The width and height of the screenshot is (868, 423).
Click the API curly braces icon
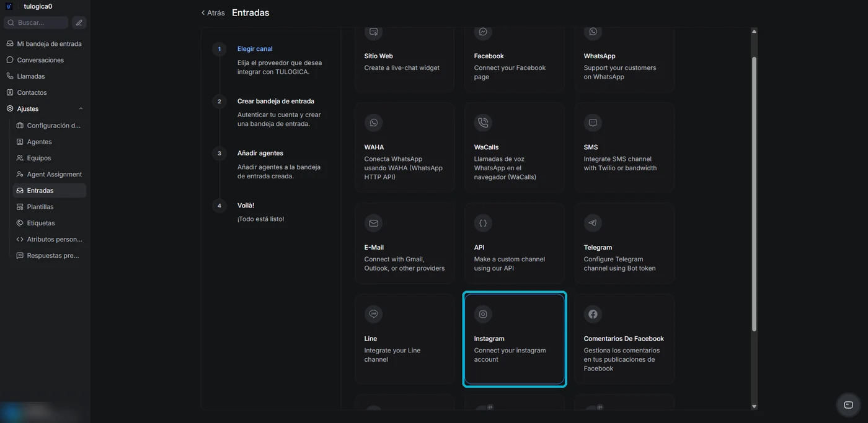click(483, 223)
